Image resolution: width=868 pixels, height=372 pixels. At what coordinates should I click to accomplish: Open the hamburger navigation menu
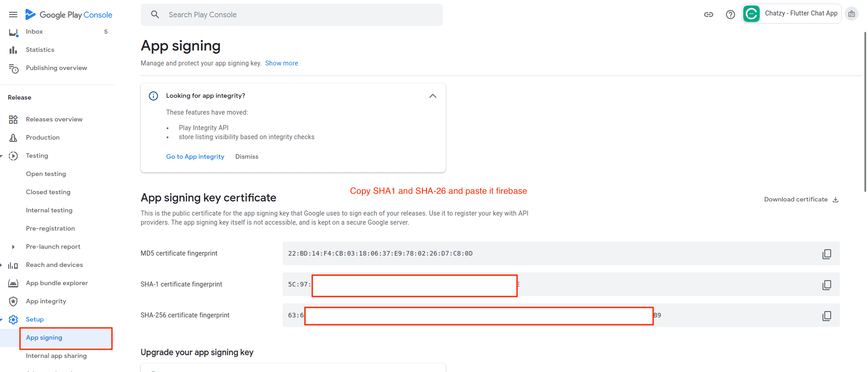(13, 15)
